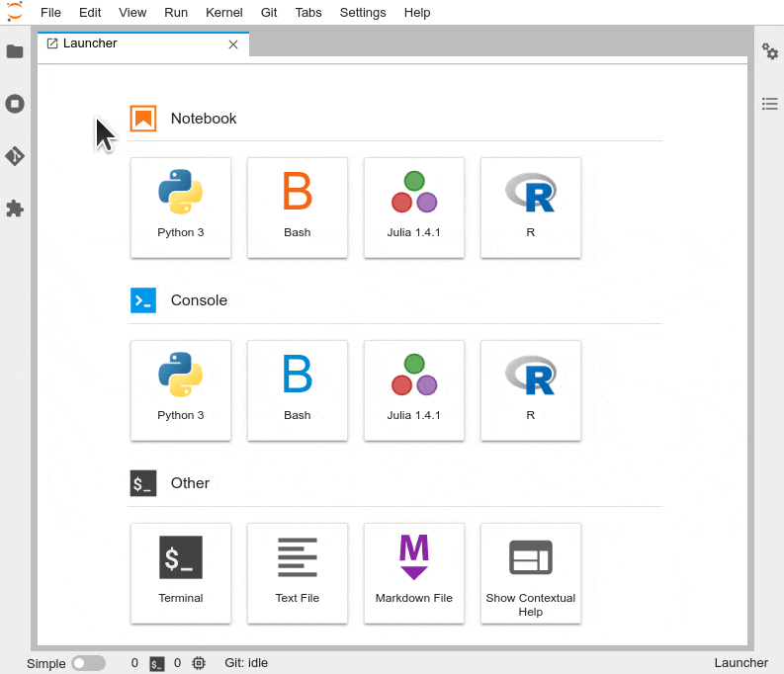Open the Settings menu
This screenshot has width=784, height=674.
[x=363, y=13]
